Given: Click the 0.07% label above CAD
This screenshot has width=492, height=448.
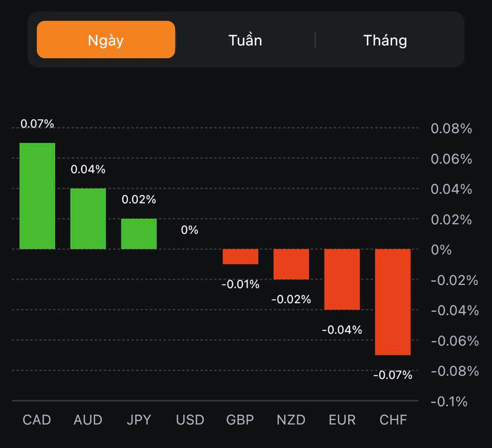Looking at the screenshot, I should [x=37, y=124].
